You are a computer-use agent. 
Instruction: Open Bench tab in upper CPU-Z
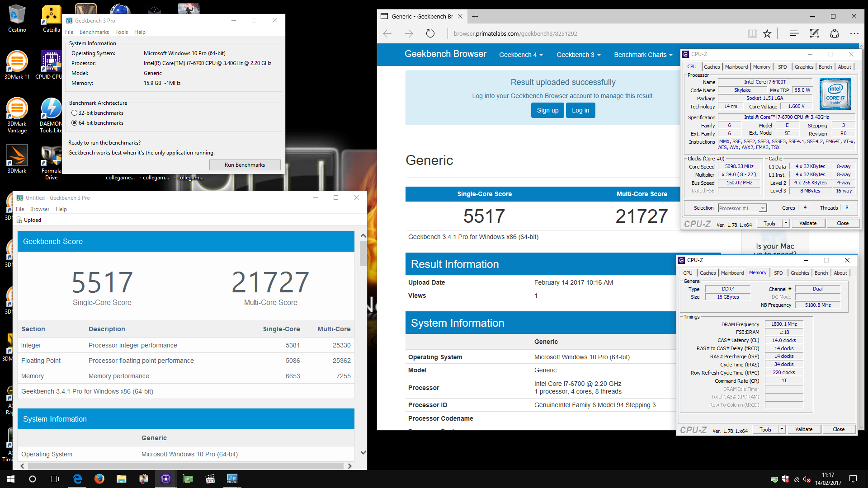(x=825, y=67)
